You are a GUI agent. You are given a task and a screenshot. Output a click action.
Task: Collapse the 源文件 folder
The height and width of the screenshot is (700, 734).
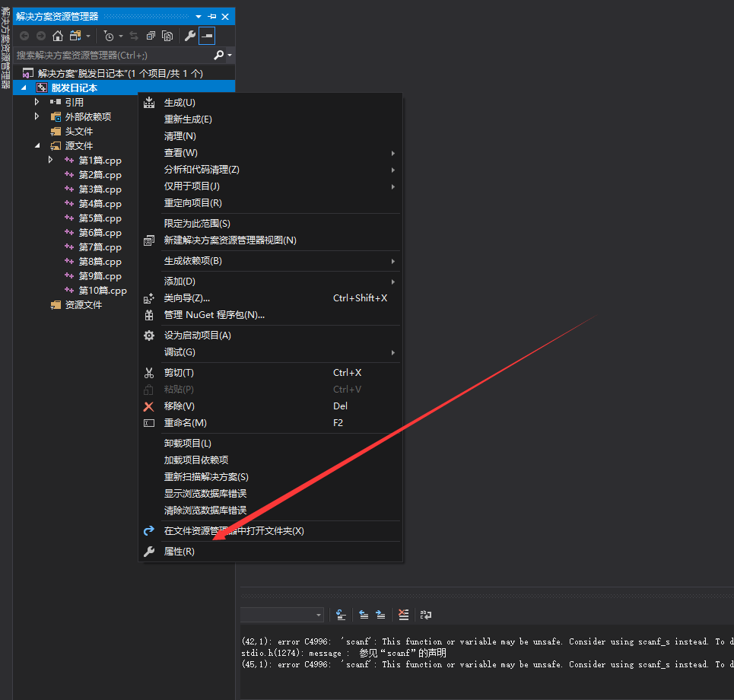pyautogui.click(x=37, y=145)
